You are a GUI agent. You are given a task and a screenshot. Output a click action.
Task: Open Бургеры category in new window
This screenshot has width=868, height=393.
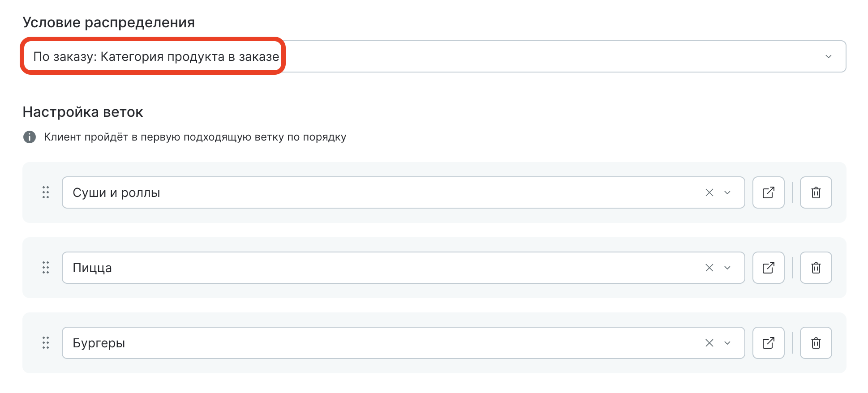pos(769,343)
